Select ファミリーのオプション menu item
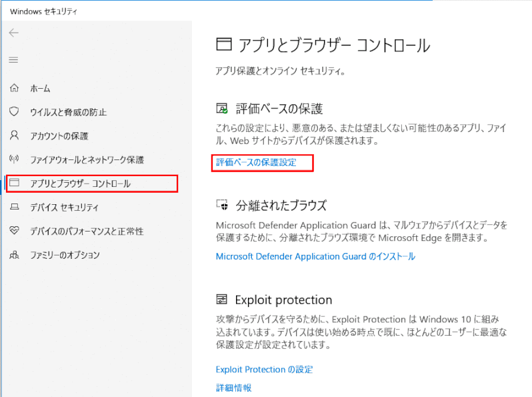 pyautogui.click(x=65, y=255)
